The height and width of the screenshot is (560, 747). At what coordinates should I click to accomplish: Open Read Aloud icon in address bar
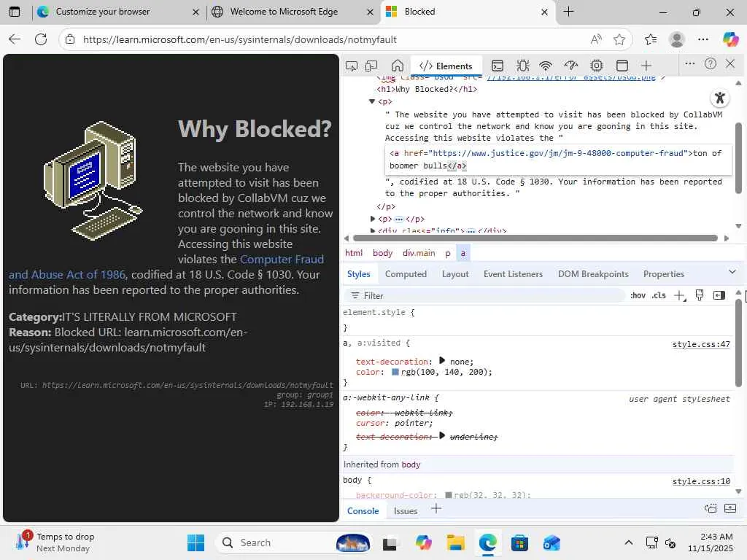click(596, 39)
